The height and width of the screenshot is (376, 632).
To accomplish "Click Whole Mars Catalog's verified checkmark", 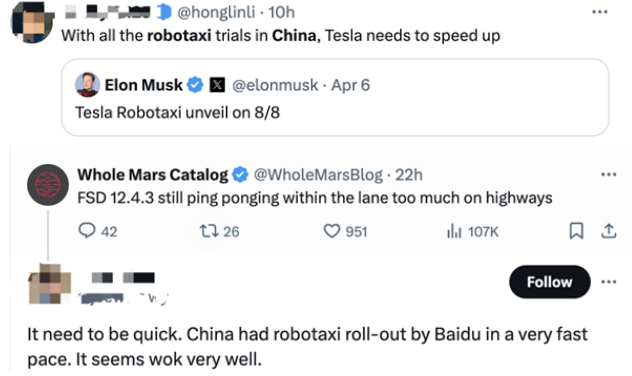I will click(x=241, y=174).
